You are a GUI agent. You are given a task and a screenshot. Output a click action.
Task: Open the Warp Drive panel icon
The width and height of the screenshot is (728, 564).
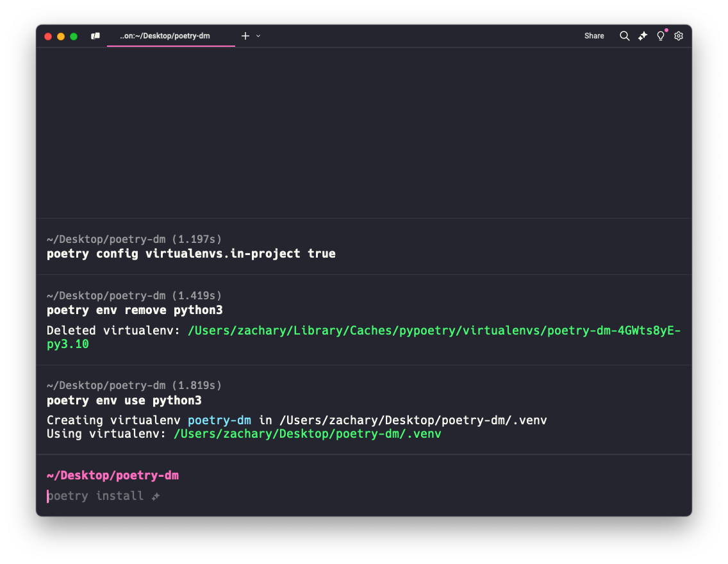(x=95, y=36)
